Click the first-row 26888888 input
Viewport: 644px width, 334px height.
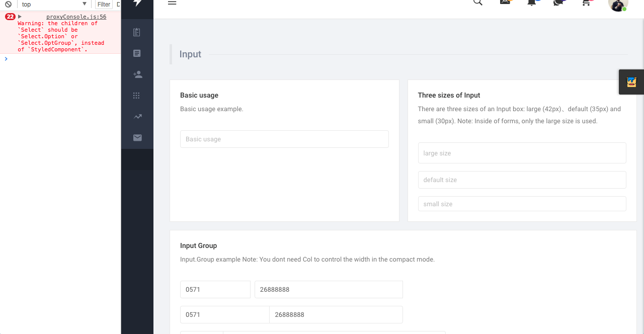point(329,290)
